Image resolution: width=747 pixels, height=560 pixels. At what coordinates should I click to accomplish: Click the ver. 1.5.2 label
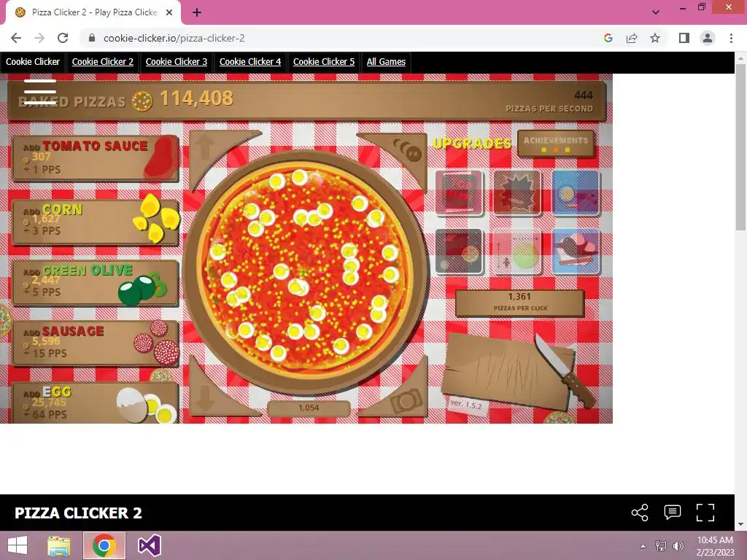tap(466, 405)
